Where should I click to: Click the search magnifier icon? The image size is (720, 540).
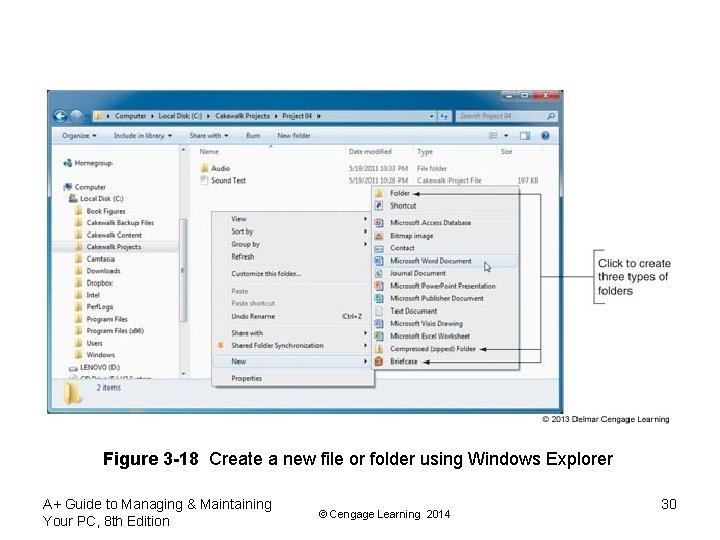pos(551,116)
